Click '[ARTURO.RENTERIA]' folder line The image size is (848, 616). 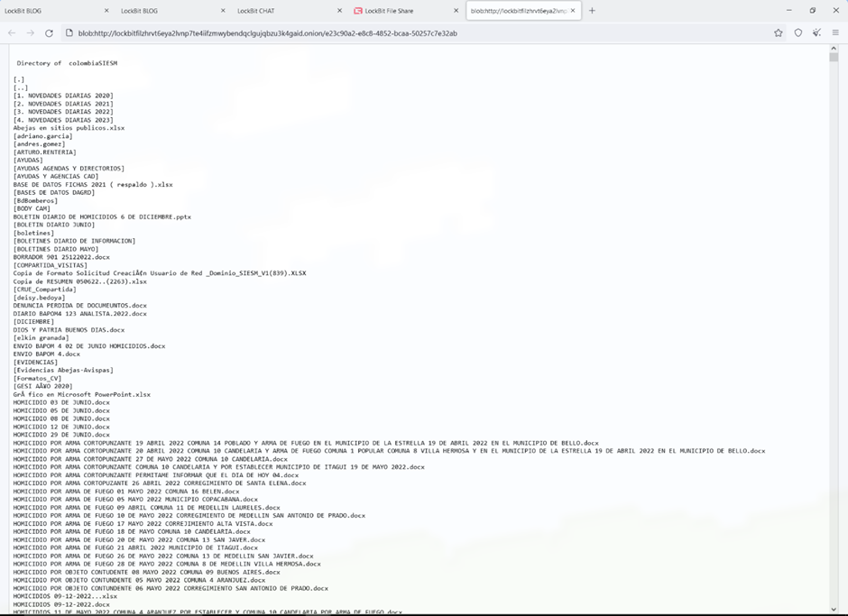44,152
